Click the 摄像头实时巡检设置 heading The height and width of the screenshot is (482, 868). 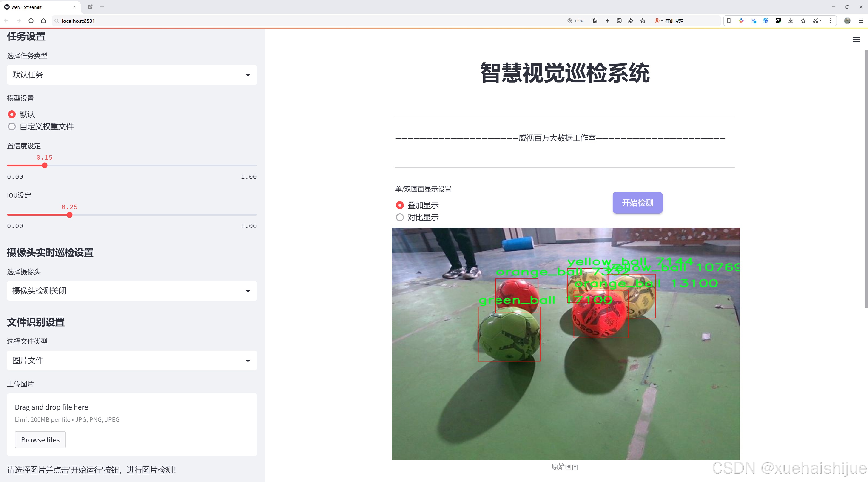[50, 252]
